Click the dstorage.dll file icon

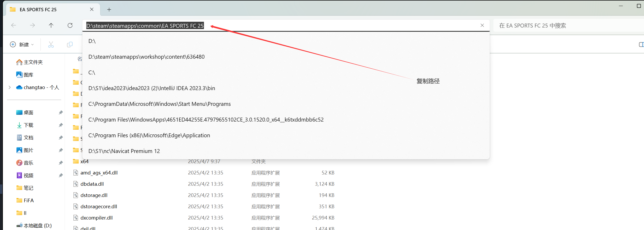point(76,195)
